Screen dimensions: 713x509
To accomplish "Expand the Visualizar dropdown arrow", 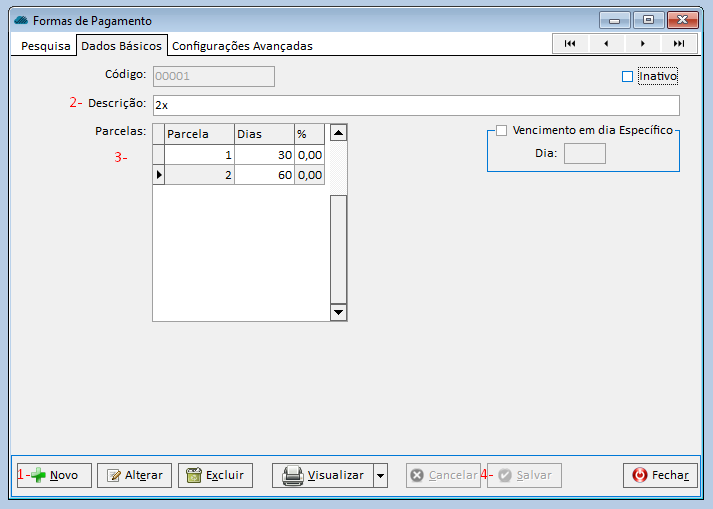I will [380, 476].
